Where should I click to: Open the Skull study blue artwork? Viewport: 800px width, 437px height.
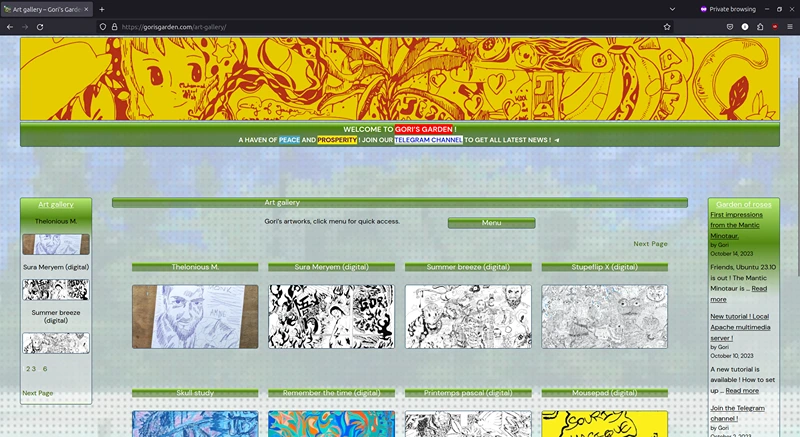pos(195,424)
